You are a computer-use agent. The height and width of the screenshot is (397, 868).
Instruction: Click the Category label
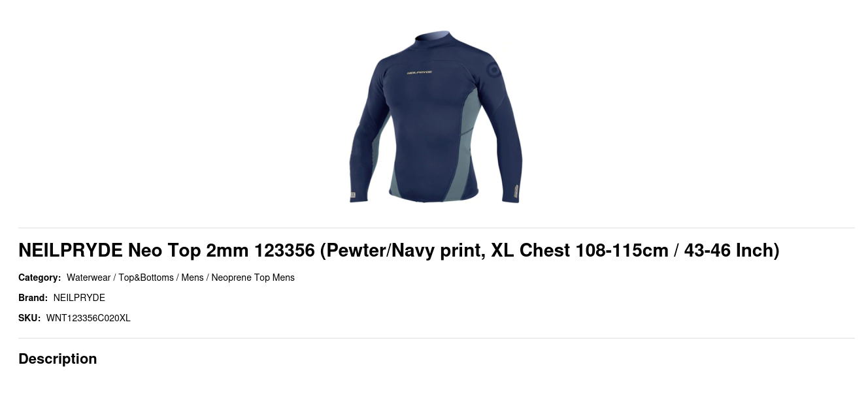pos(39,278)
